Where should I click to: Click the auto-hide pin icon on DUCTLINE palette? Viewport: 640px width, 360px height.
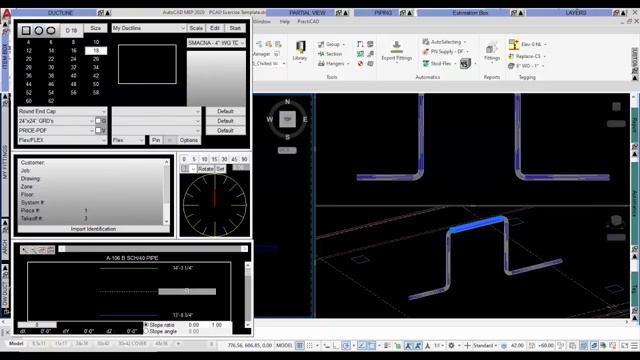coord(100,13)
